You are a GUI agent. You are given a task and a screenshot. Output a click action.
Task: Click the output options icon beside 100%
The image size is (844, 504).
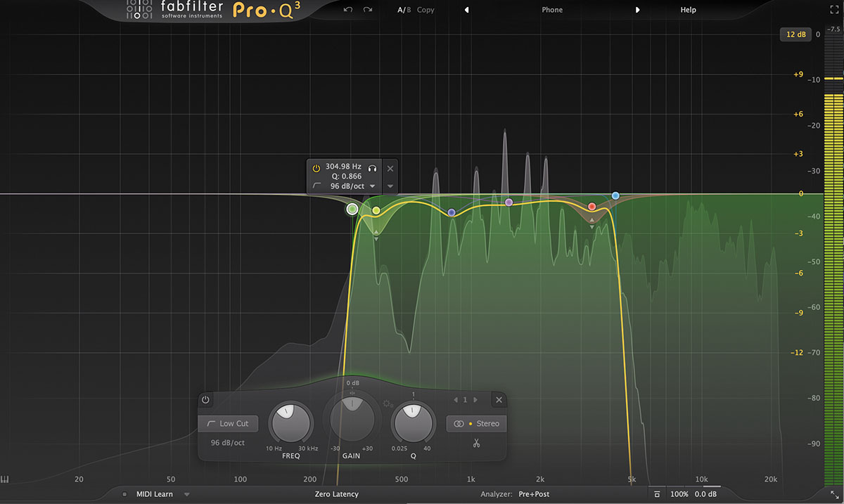coord(657,494)
